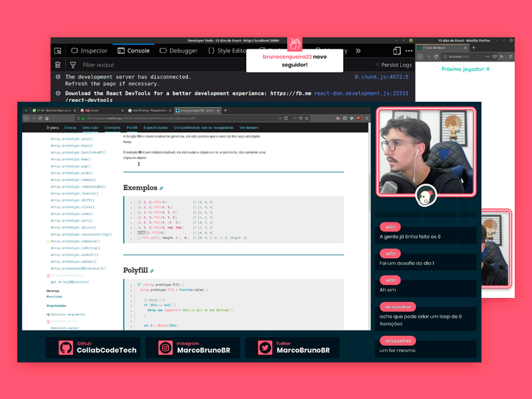Jump to the Especificações section
This screenshot has height=399, width=532.
click(156, 128)
